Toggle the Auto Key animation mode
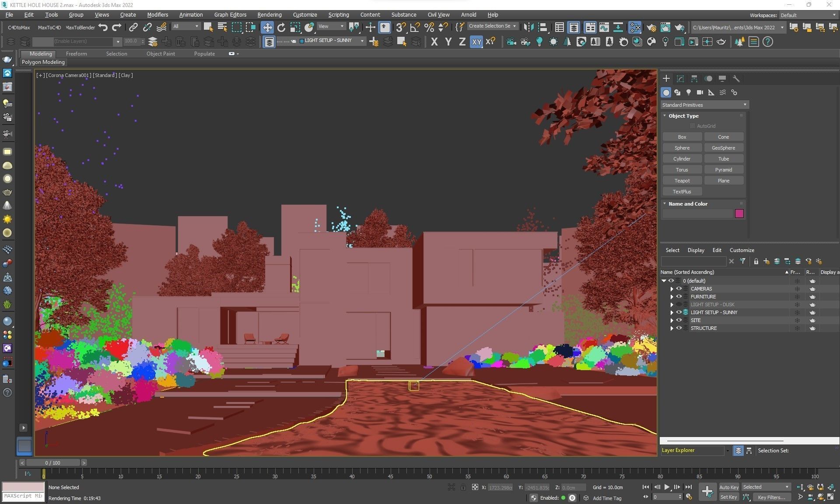Screen dimensions: 840x504 click(728, 487)
